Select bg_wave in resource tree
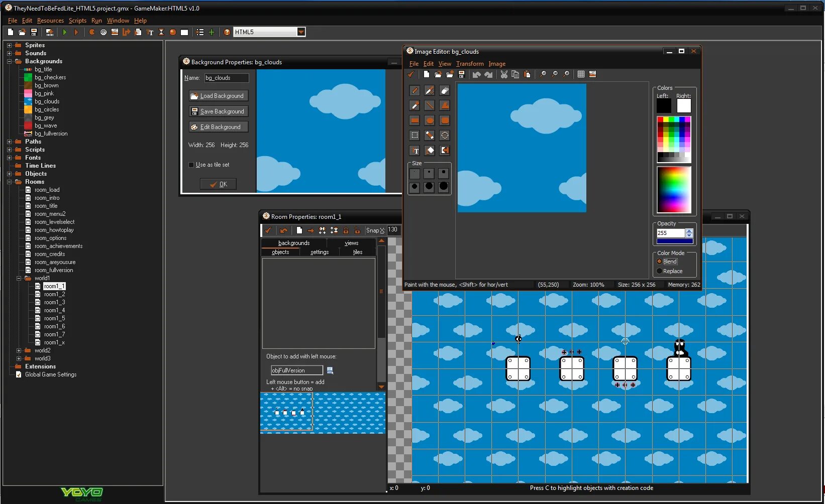Viewport: 825px width, 504px height. click(x=46, y=125)
